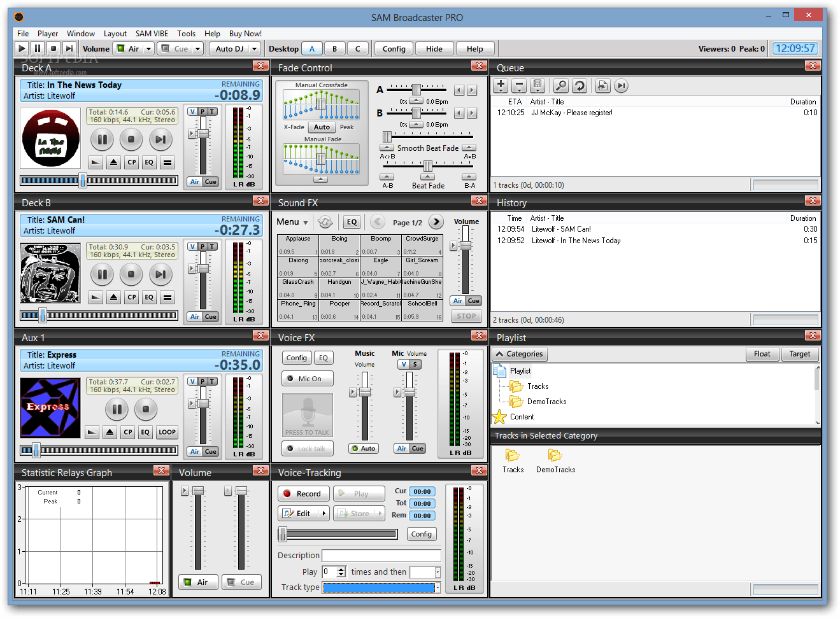Screen dimensions: 840x618
Task: Click the CP button on Deck B
Action: coord(132,297)
